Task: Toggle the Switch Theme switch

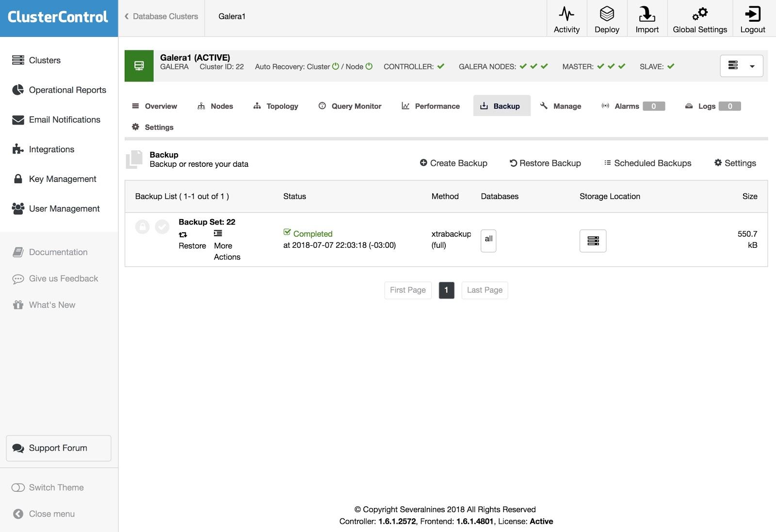Action: tap(18, 487)
